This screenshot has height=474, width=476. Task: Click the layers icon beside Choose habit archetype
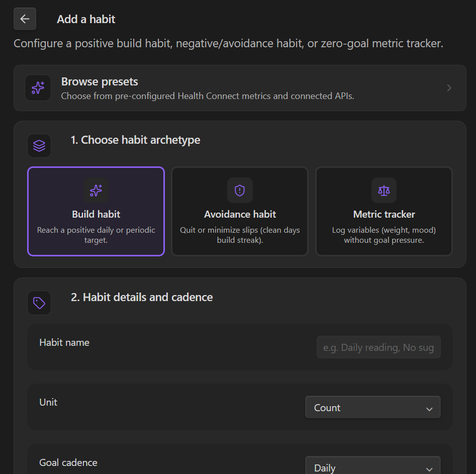coord(39,146)
